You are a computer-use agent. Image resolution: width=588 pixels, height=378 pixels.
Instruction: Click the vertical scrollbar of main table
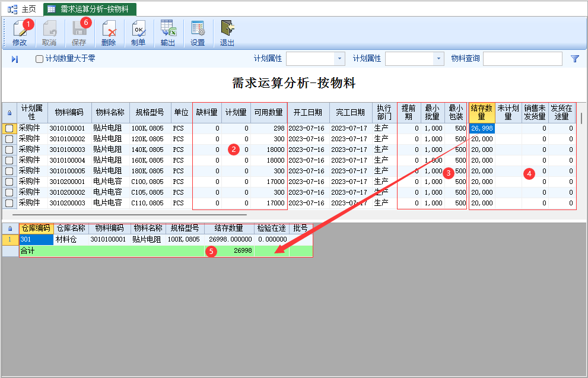(581, 119)
